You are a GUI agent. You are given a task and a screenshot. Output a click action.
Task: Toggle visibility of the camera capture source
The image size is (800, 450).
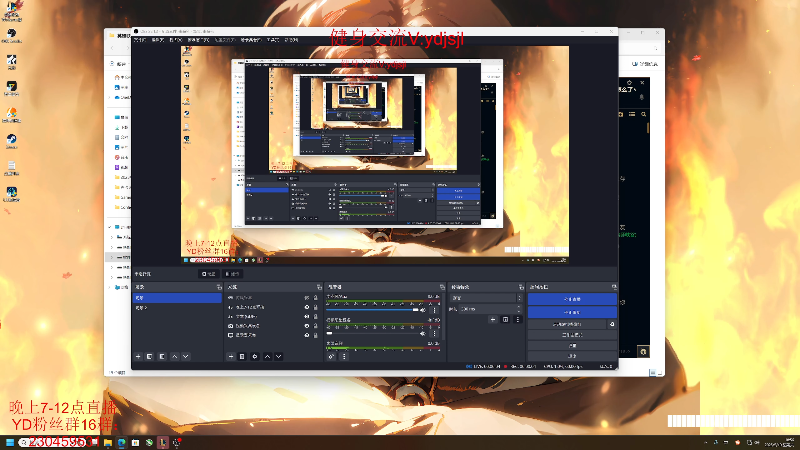click(x=307, y=326)
